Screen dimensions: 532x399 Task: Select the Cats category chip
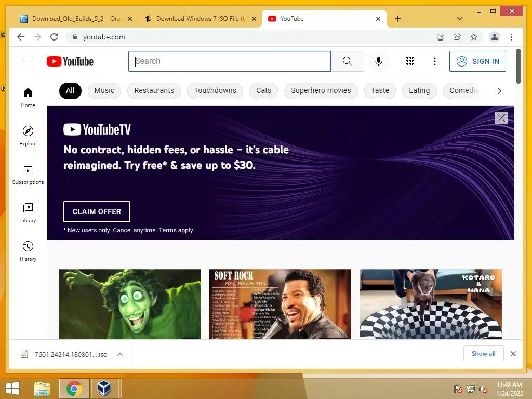pyautogui.click(x=263, y=90)
